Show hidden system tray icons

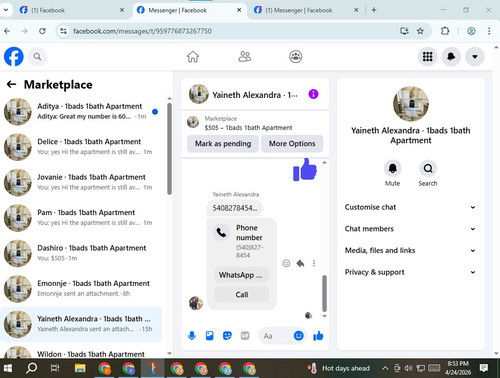[385, 368]
